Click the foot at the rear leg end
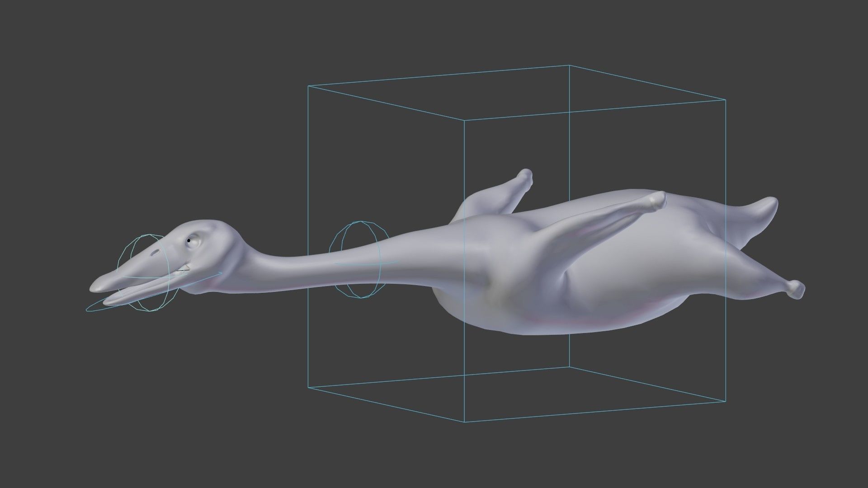 point(796,289)
